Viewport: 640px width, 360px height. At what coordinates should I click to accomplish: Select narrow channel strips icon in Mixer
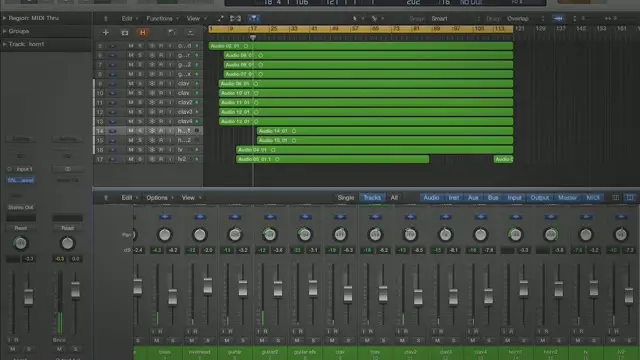tap(616, 198)
